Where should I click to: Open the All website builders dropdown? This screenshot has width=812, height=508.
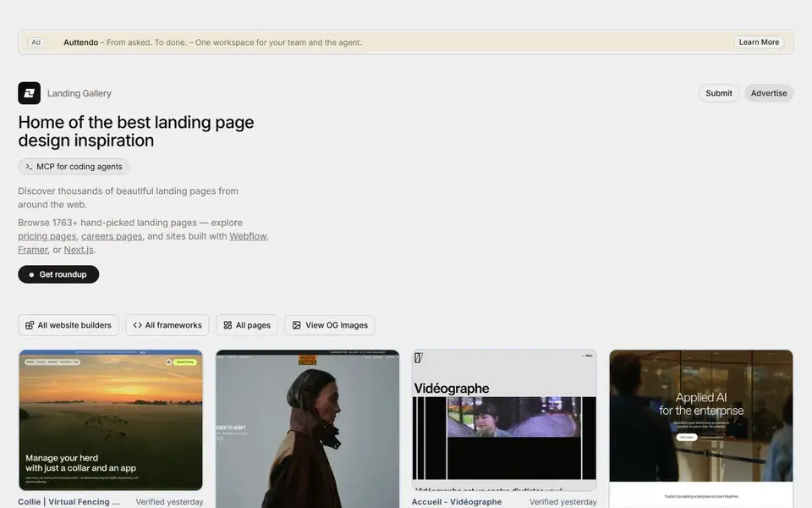tap(69, 325)
